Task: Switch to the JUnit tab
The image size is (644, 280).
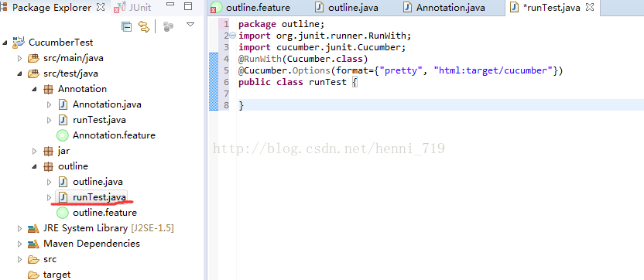Action: (132, 8)
